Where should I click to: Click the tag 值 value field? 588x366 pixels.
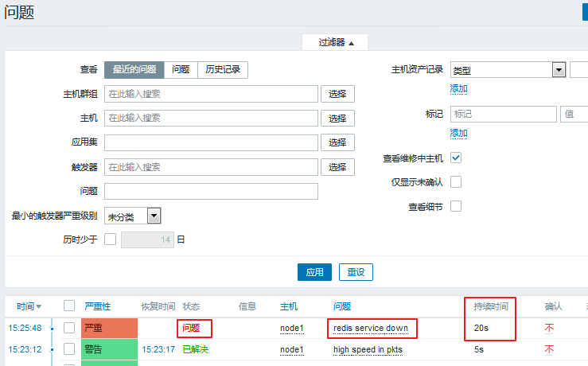574,114
